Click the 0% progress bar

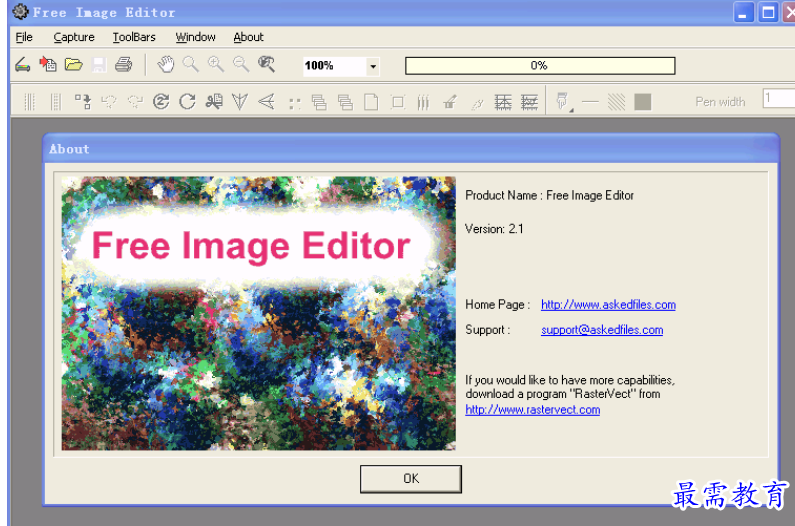[x=540, y=65]
